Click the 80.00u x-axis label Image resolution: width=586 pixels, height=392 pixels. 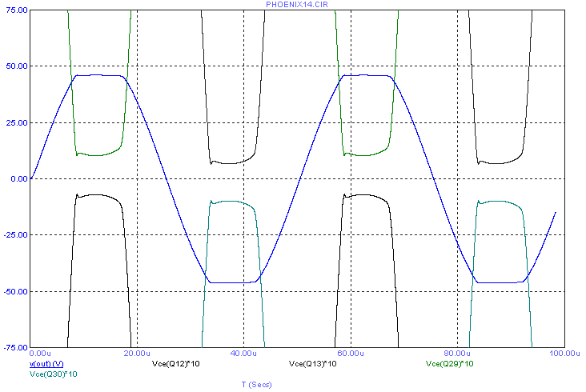click(457, 354)
